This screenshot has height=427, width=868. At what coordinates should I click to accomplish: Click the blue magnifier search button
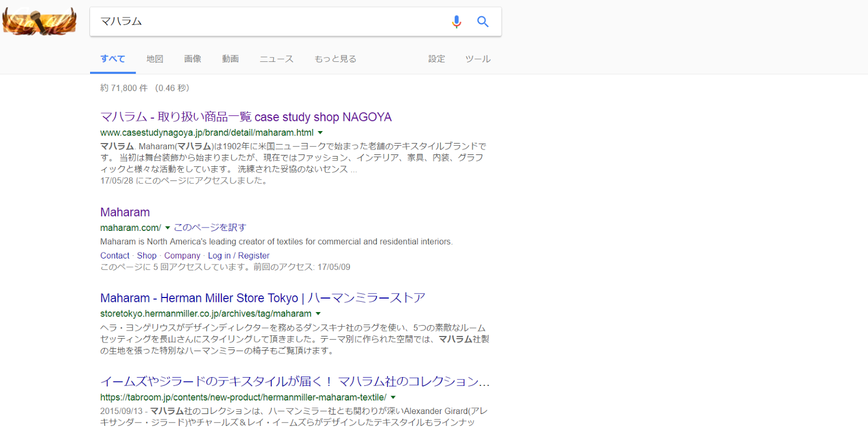[x=483, y=22]
